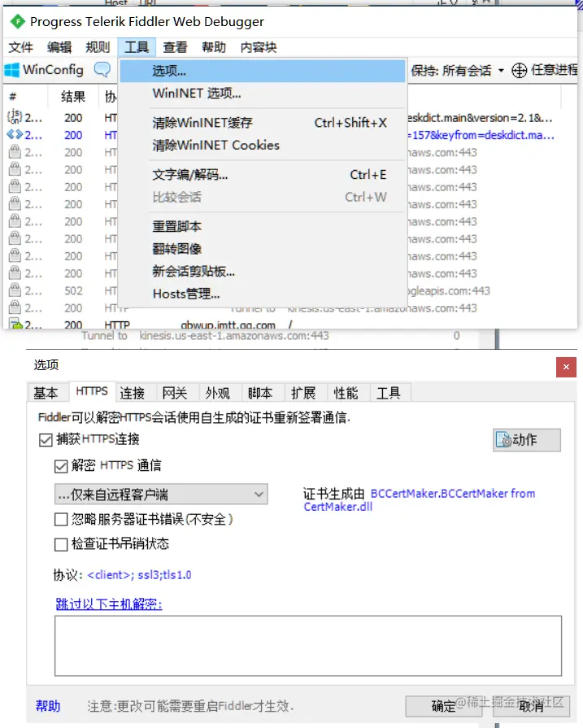The width and height of the screenshot is (583, 728).
Task: Click the WinConfig Windows logo icon
Action: pyautogui.click(x=11, y=70)
